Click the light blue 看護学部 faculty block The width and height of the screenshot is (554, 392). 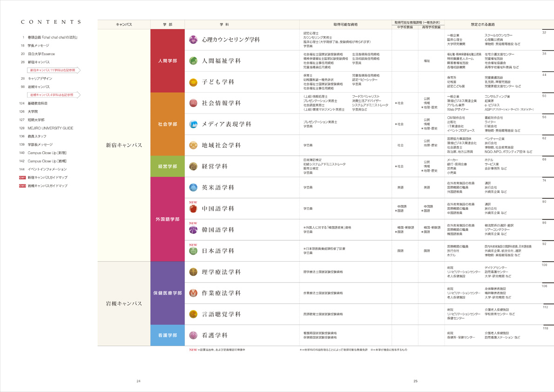tap(168, 335)
